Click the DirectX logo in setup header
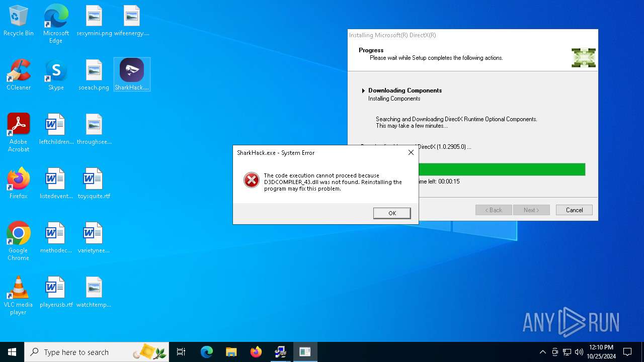 584,58
